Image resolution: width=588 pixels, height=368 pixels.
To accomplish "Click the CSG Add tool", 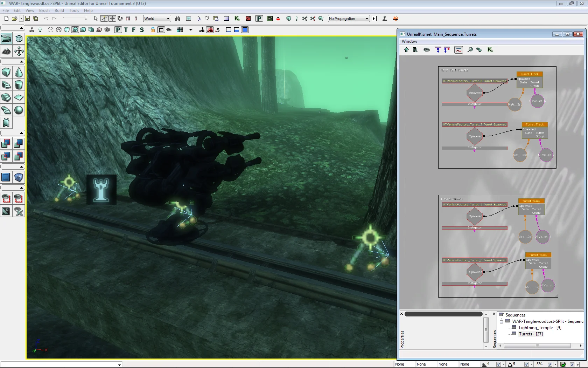I will point(6,143).
